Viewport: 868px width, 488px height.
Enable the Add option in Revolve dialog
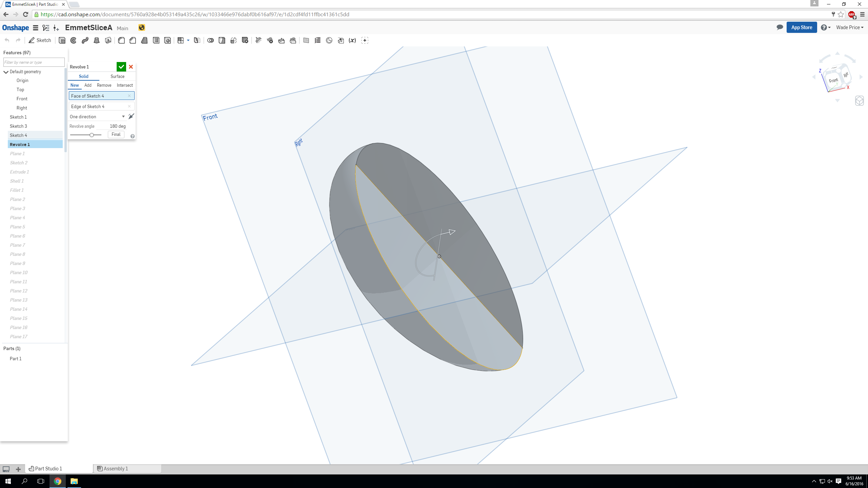point(87,85)
